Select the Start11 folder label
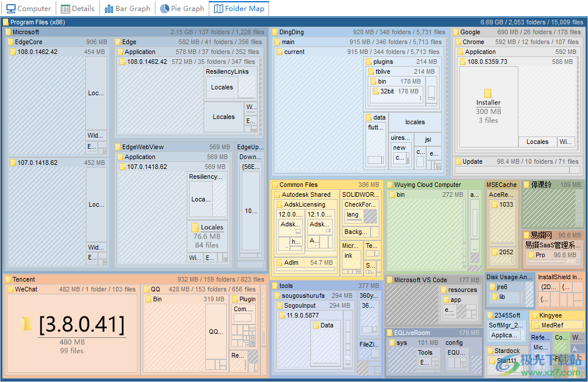 pyautogui.click(x=507, y=361)
